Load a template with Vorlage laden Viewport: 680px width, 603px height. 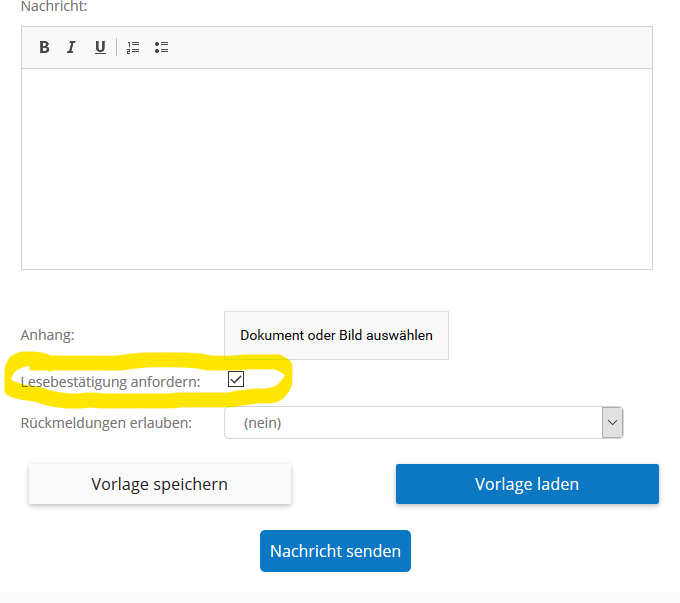click(527, 484)
